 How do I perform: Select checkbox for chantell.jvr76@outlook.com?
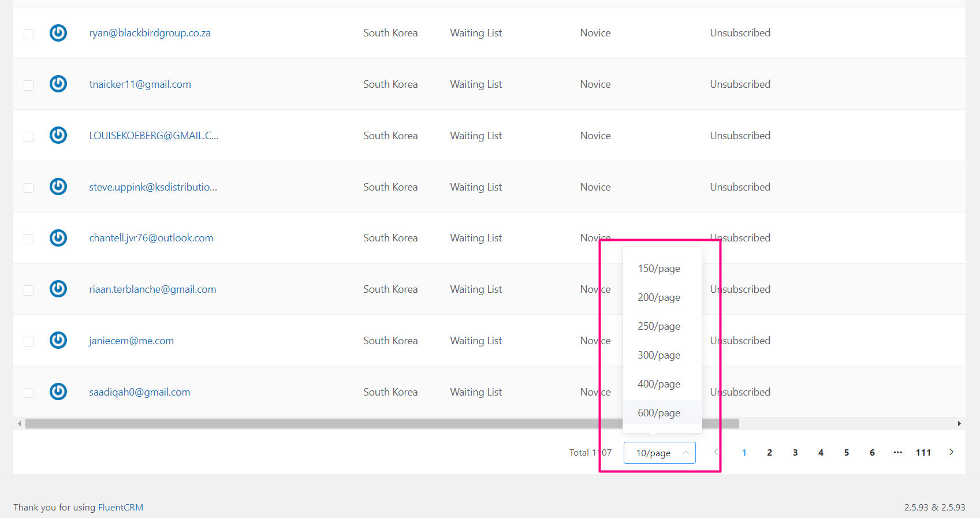tap(28, 239)
